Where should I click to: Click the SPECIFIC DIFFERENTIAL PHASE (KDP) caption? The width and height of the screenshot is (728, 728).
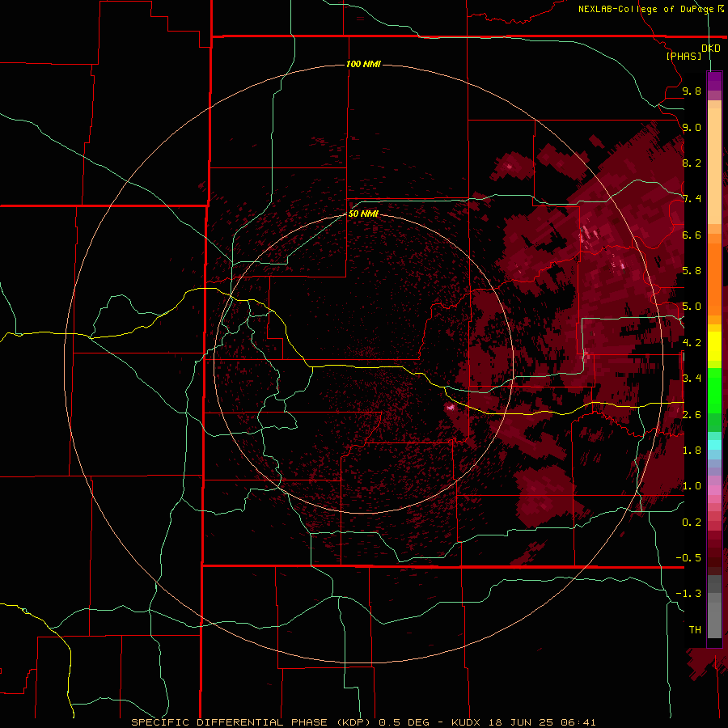click(x=251, y=722)
